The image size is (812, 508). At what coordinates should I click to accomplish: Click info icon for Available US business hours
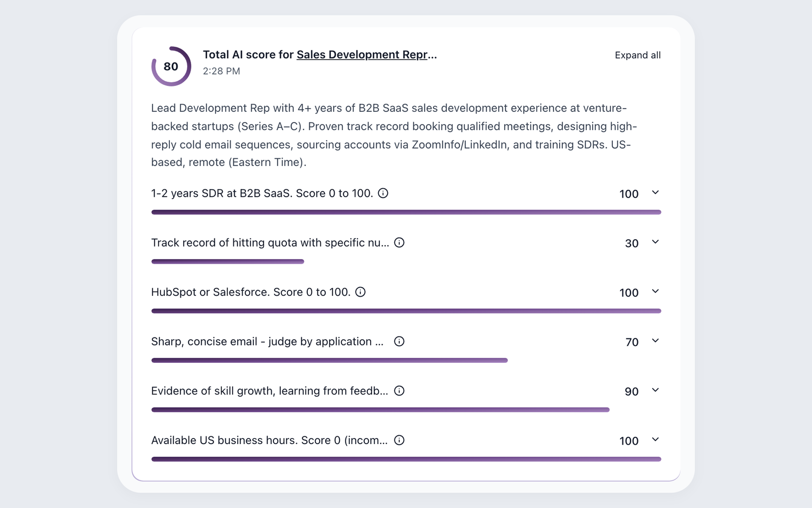click(x=399, y=440)
